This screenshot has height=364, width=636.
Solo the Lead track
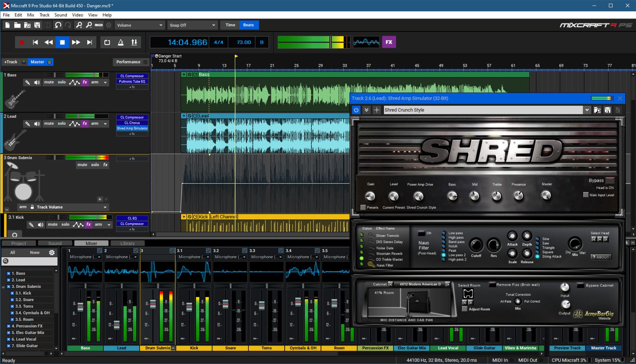click(x=62, y=123)
